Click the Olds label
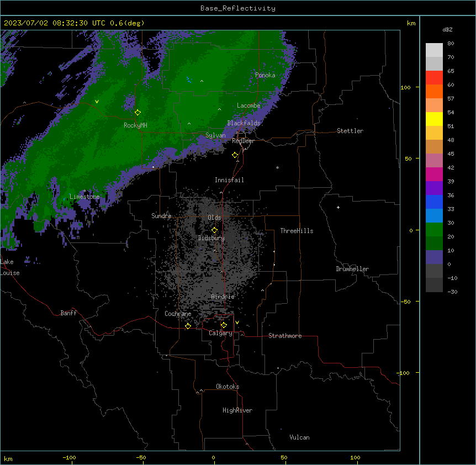 pyautogui.click(x=214, y=218)
